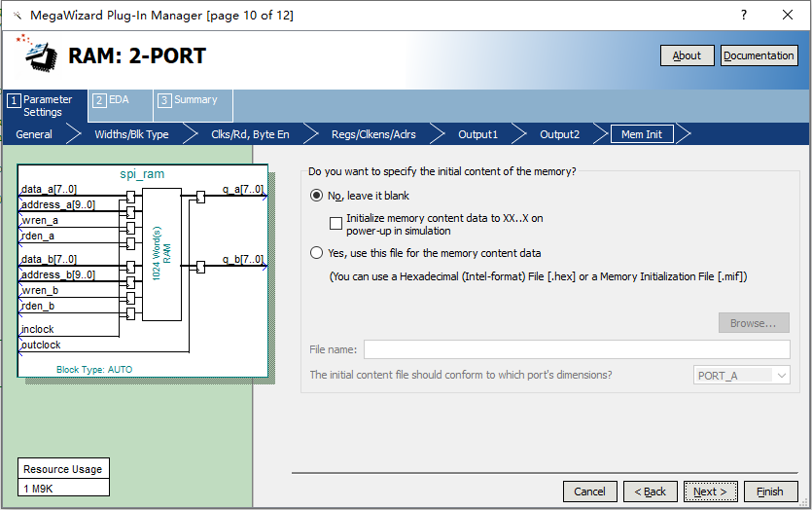This screenshot has height=510, width=812.
Task: Click the About button
Action: 687,55
